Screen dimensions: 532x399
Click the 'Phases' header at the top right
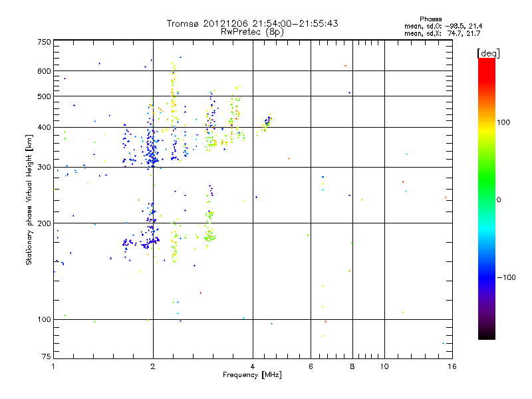pyautogui.click(x=430, y=19)
